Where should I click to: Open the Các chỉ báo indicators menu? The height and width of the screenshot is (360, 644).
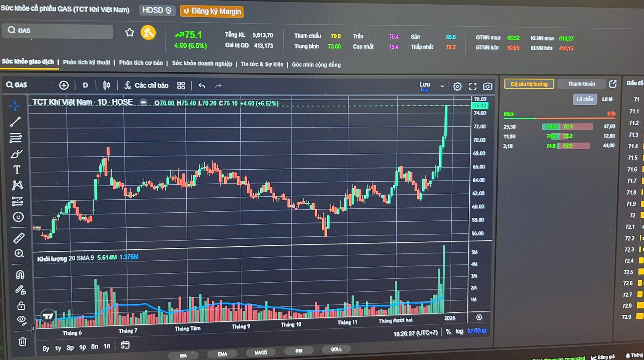pyautogui.click(x=146, y=85)
